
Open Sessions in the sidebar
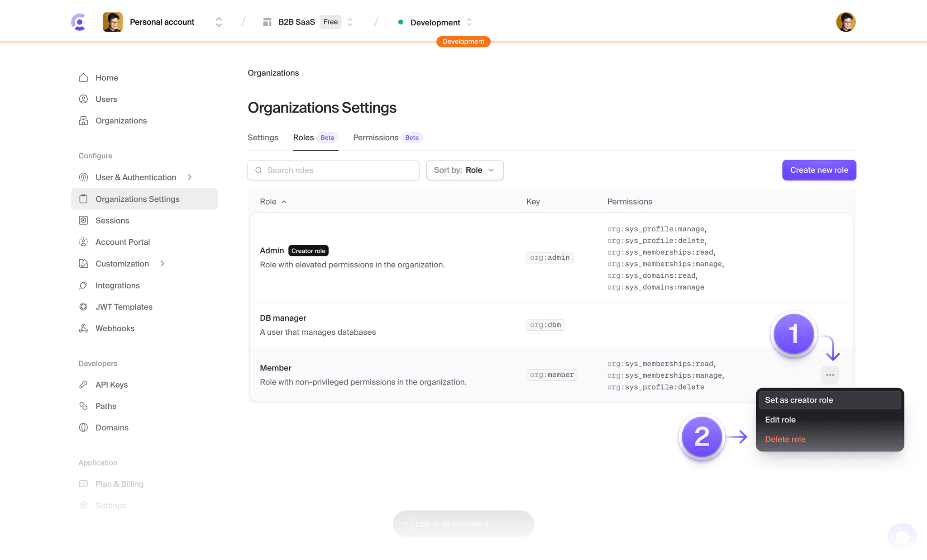click(x=112, y=221)
